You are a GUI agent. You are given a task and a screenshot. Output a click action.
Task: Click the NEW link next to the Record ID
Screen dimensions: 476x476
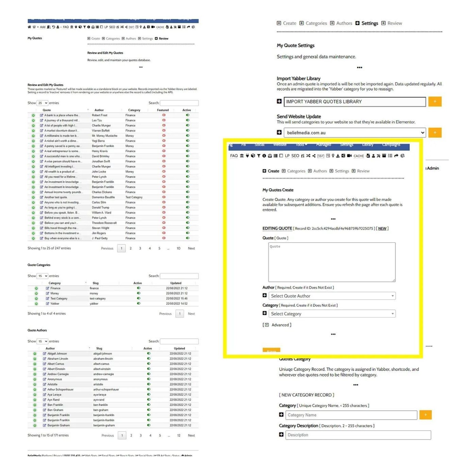pos(382,228)
